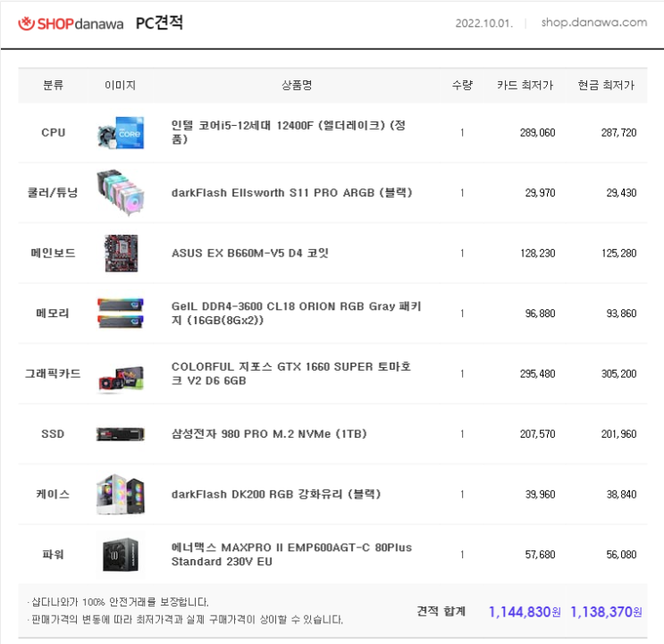The width and height of the screenshot is (664, 644).
Task: Click SSD card price 207,570
Action: [x=537, y=434]
